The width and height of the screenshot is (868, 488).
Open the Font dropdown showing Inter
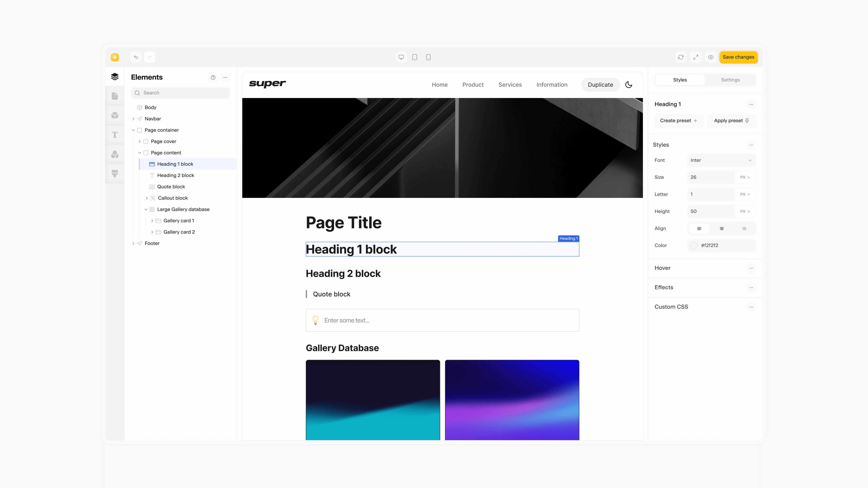pyautogui.click(x=721, y=160)
